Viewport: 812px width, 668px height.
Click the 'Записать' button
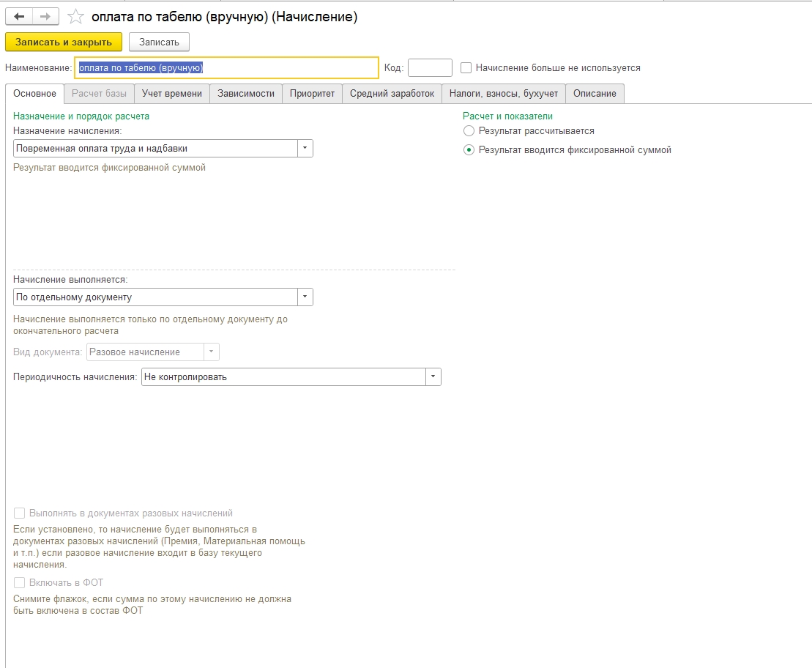point(159,42)
